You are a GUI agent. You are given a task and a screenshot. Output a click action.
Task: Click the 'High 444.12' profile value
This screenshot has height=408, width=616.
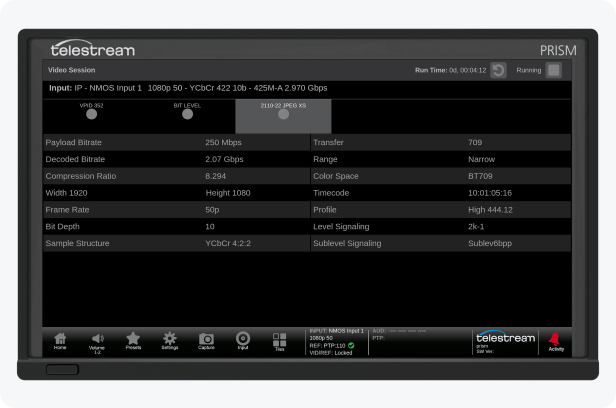(x=490, y=210)
